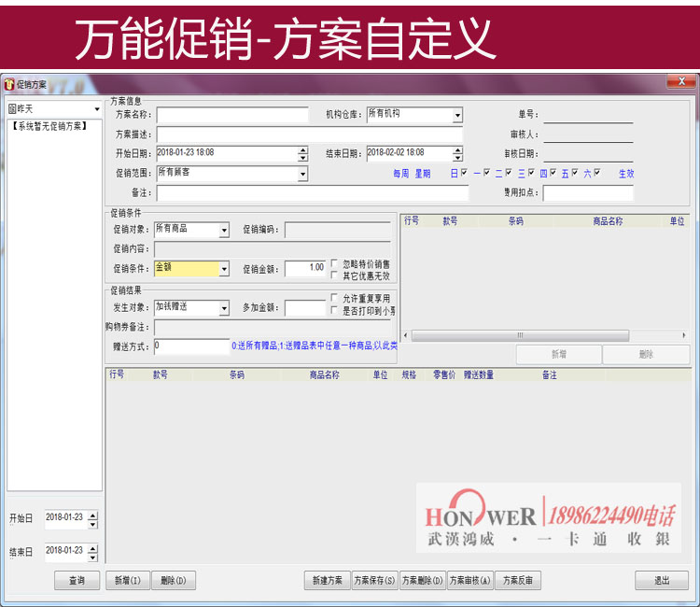
Task: Click the 规格 column header
Action: 409,374
